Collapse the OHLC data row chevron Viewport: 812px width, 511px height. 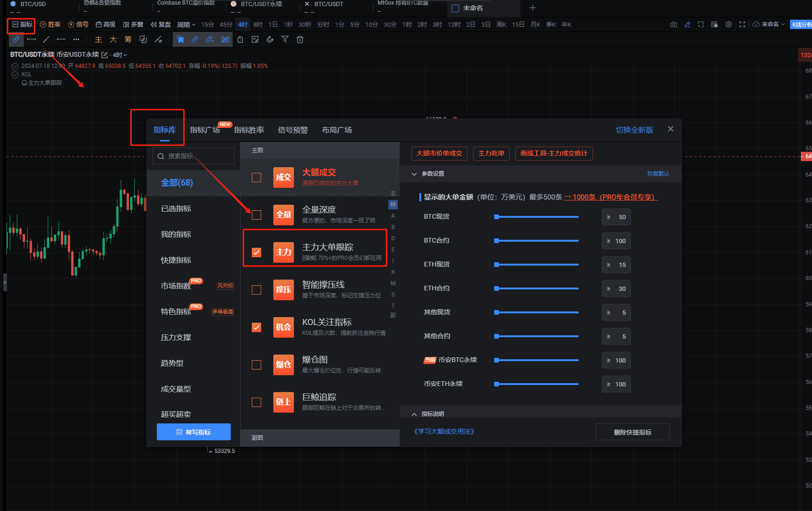click(x=15, y=67)
